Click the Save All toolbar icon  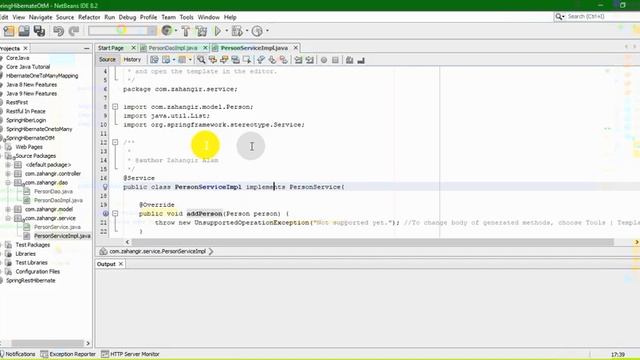[x=40, y=31]
